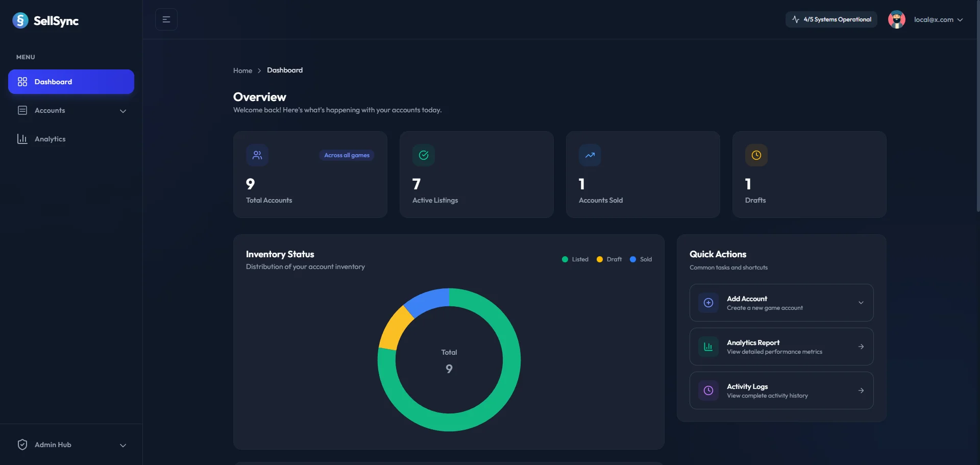Open the local@x.com account dropdown
Viewport: 980px width, 465px height.
(x=939, y=19)
